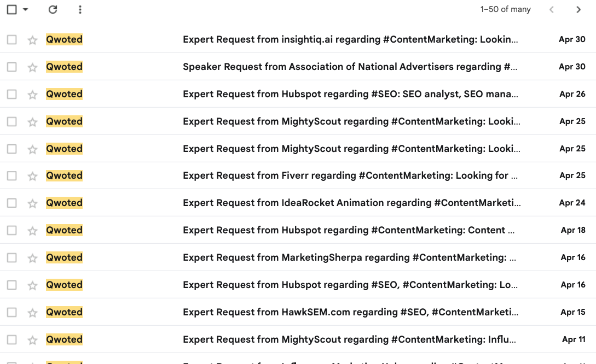Open the Speaker Request from National Advertisers email
596x364 pixels.
pyautogui.click(x=350, y=67)
